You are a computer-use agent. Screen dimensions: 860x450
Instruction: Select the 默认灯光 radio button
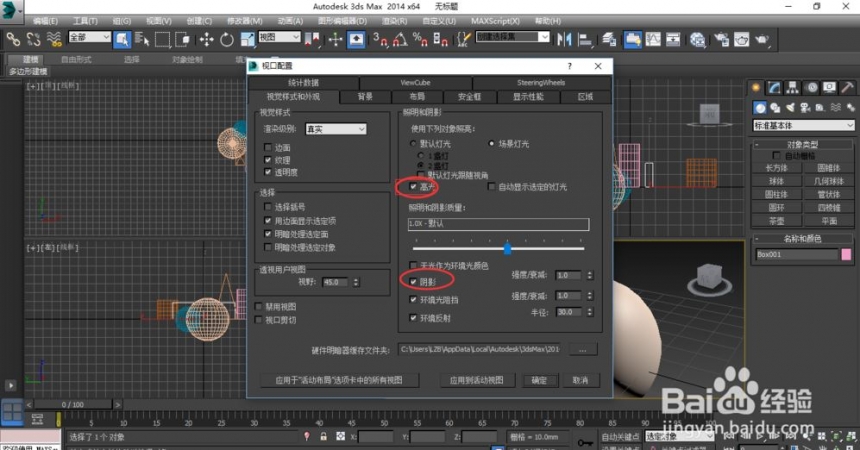coord(413,143)
